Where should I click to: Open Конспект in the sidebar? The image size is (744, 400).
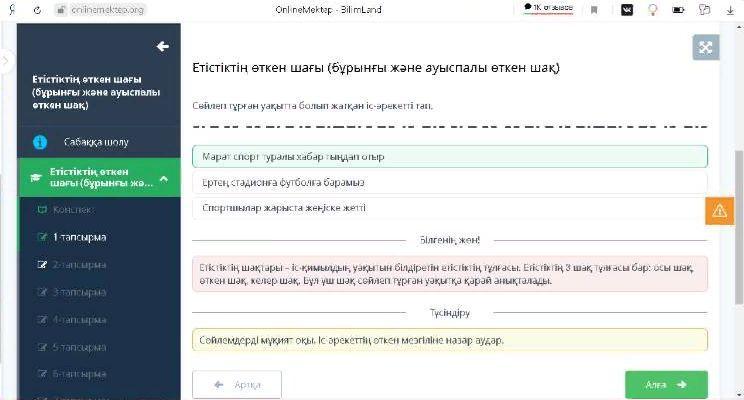71,210
